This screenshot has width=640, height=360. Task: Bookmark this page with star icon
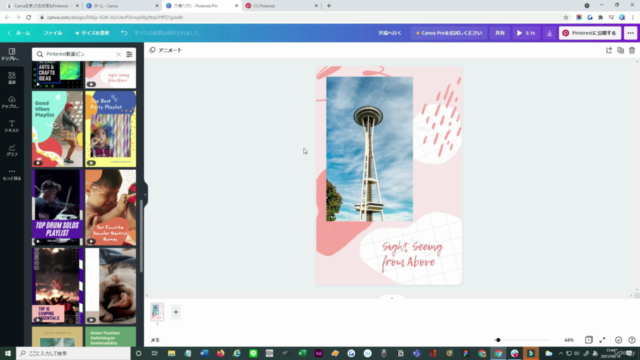pyautogui.click(x=566, y=17)
